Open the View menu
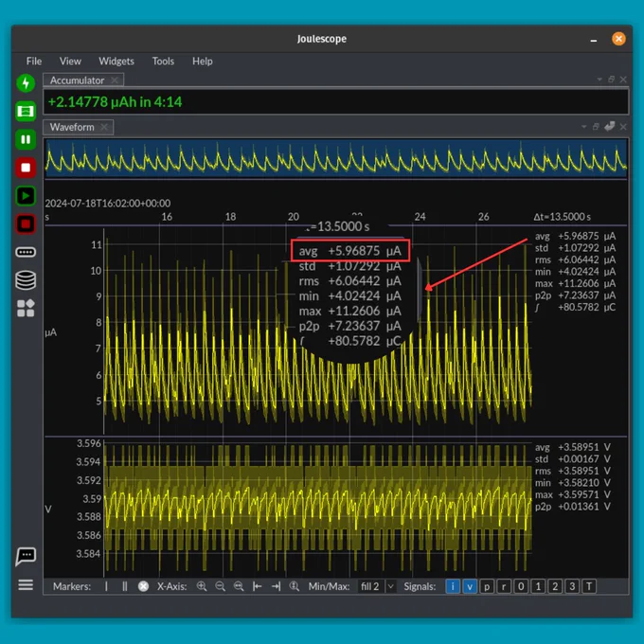Screen dimensions: 644x644 click(70, 62)
